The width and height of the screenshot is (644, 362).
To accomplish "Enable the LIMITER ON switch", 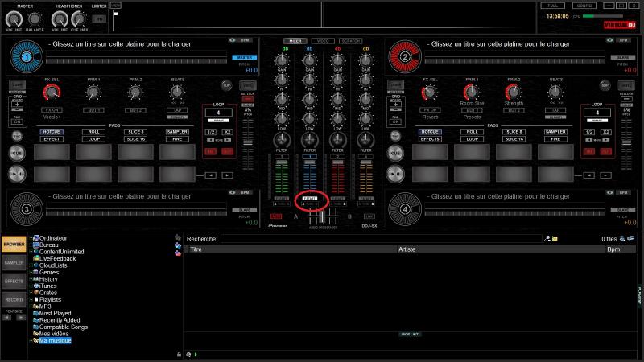I will pyautogui.click(x=98, y=18).
